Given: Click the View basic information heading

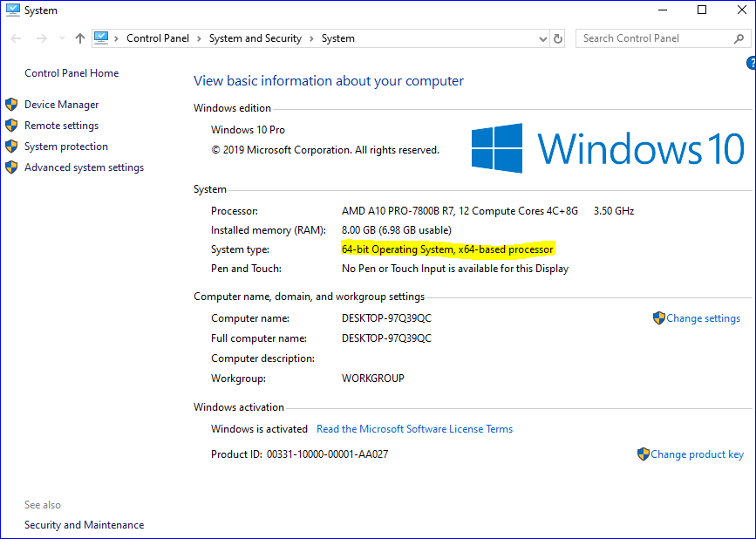Looking at the screenshot, I should coord(329,81).
